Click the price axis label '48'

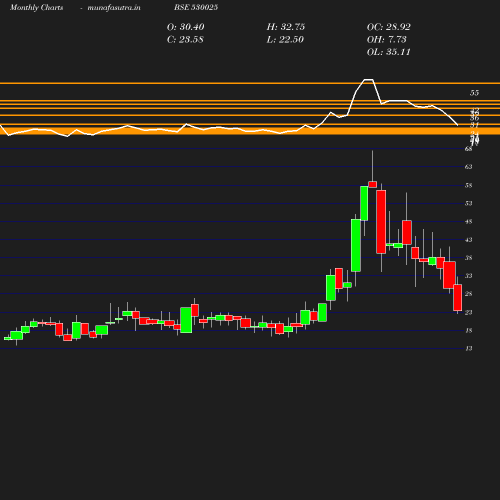(469, 222)
